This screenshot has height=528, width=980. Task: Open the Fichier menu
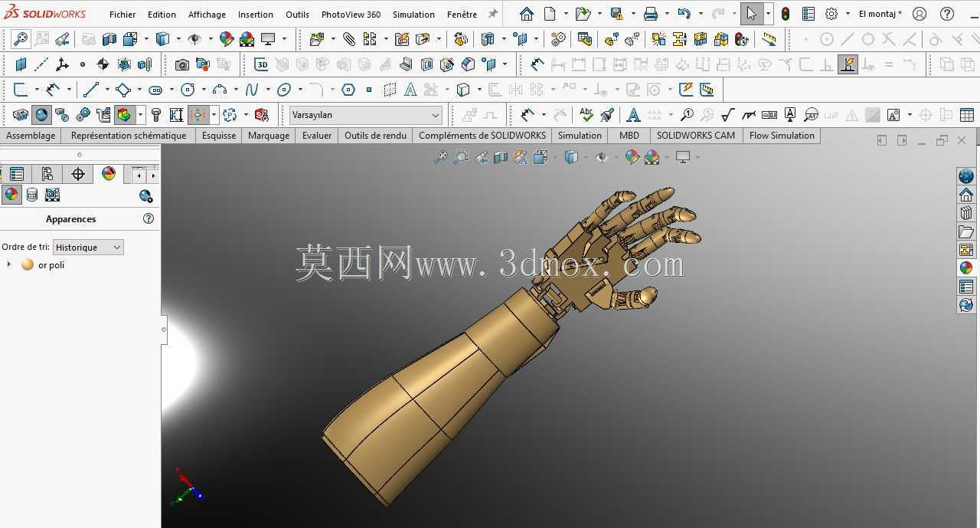[122, 15]
